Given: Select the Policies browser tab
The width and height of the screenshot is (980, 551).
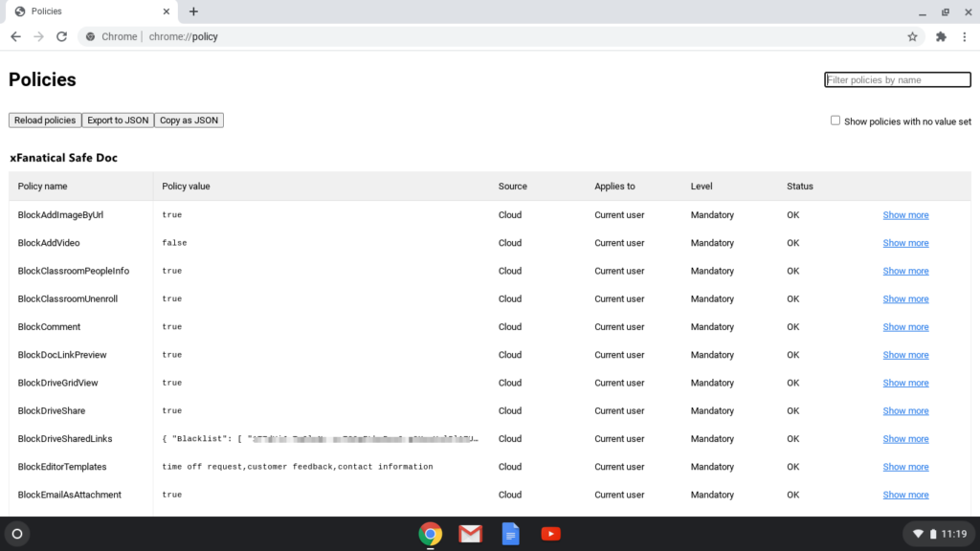Looking at the screenshot, I should pyautogui.click(x=86, y=11).
